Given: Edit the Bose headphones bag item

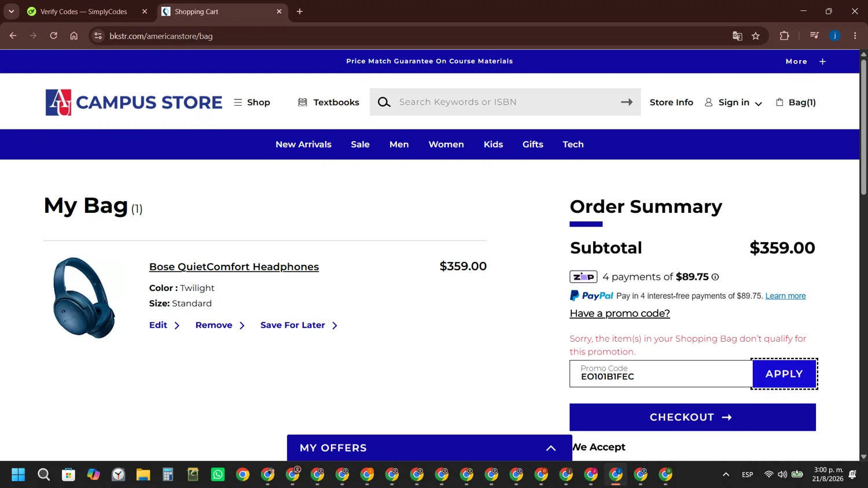Looking at the screenshot, I should (x=164, y=326).
